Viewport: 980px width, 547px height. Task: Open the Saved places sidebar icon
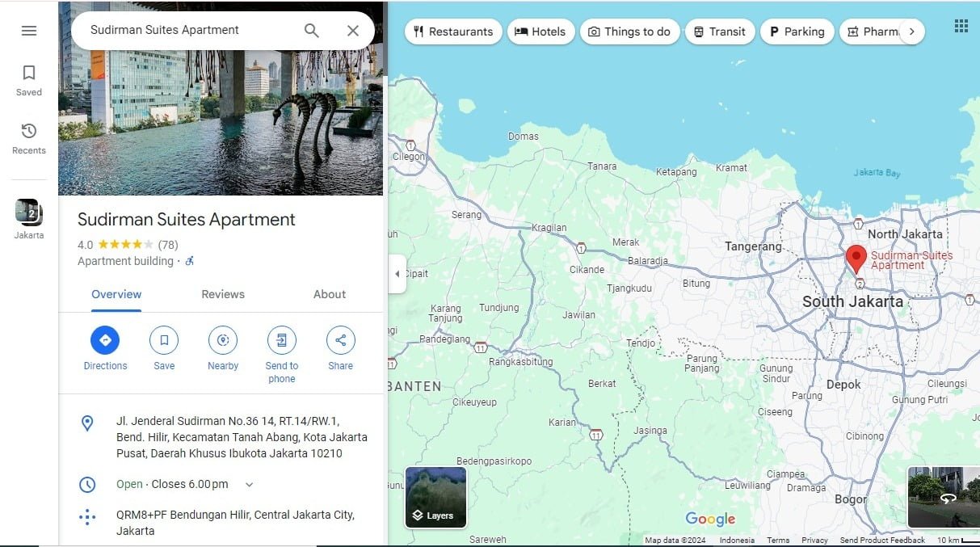tap(29, 79)
